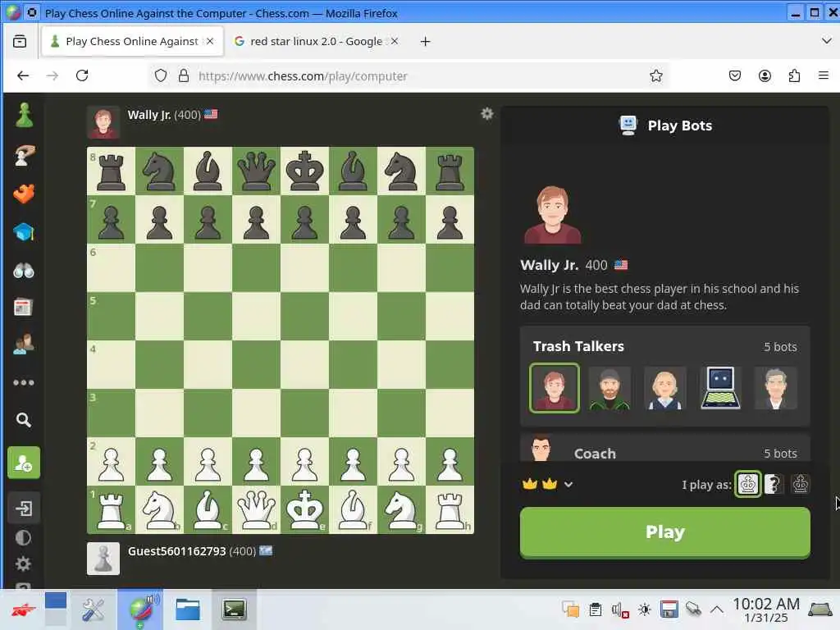The image size is (840, 630).
Task: Click the Firefox browser taskbar entry
Action: pos(140,609)
